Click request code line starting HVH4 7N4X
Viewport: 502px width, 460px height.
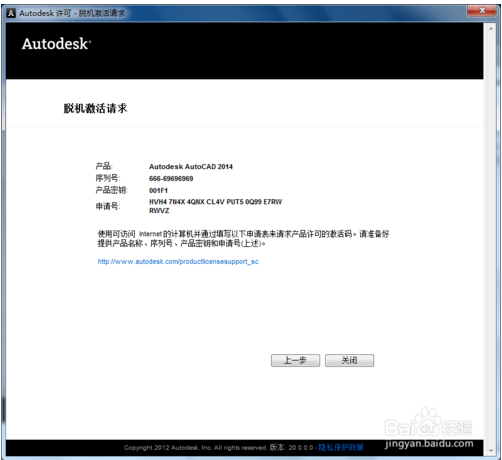coord(215,202)
